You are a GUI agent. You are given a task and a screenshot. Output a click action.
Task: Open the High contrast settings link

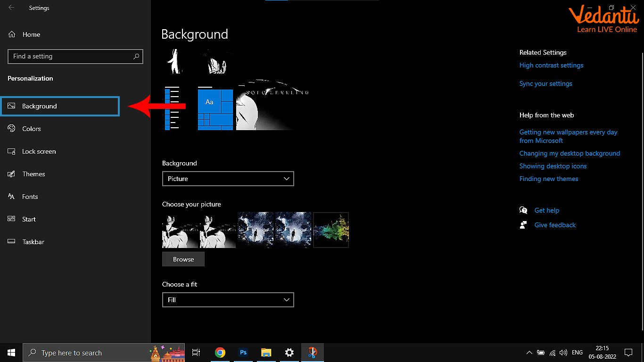(551, 66)
